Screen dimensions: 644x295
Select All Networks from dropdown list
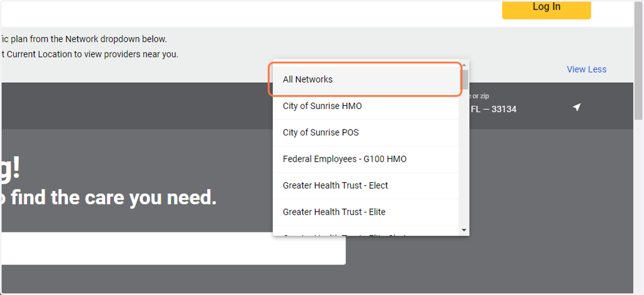(365, 80)
